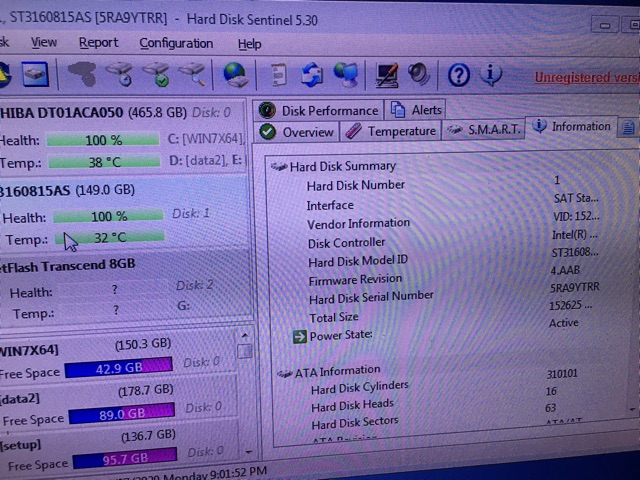Image resolution: width=640 pixels, height=480 pixels.
Task: Click the speaker sound icon in toolbar
Action: tap(419, 75)
